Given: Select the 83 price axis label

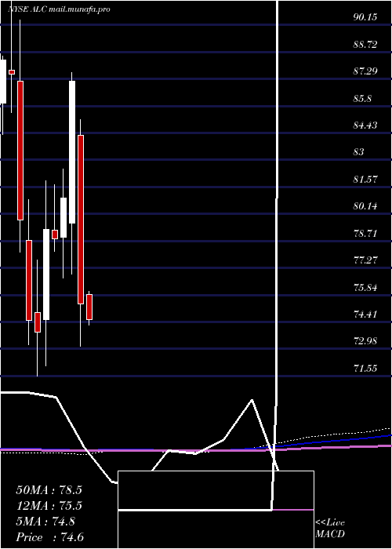Looking at the screenshot, I should coord(359,152).
